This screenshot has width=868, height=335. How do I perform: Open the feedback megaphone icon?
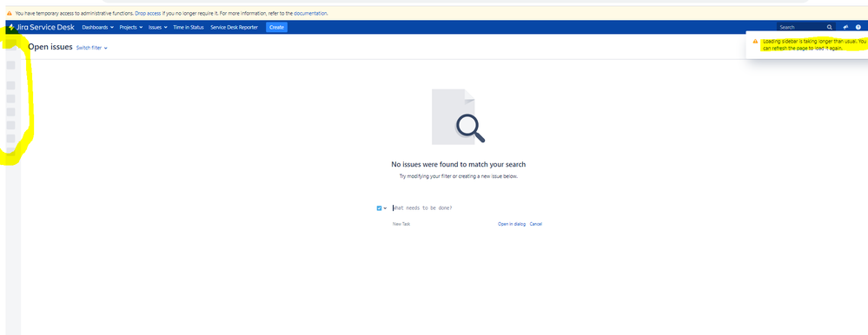[x=845, y=27]
